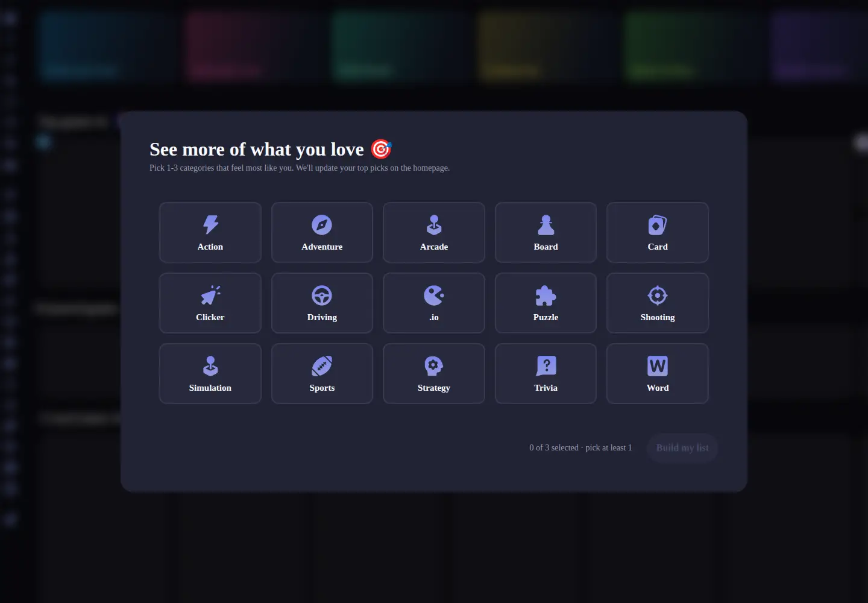This screenshot has width=868, height=603.
Task: Choose the Sports football icon
Action: pyautogui.click(x=322, y=366)
